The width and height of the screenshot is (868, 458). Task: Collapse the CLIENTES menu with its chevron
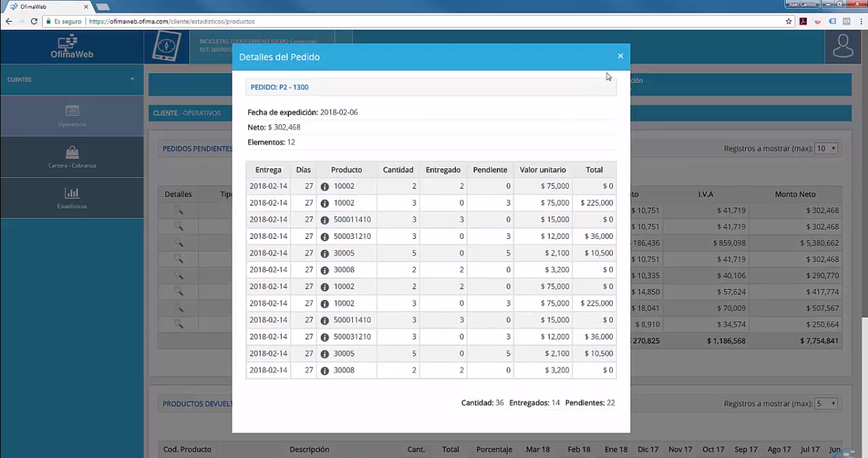pyautogui.click(x=131, y=80)
